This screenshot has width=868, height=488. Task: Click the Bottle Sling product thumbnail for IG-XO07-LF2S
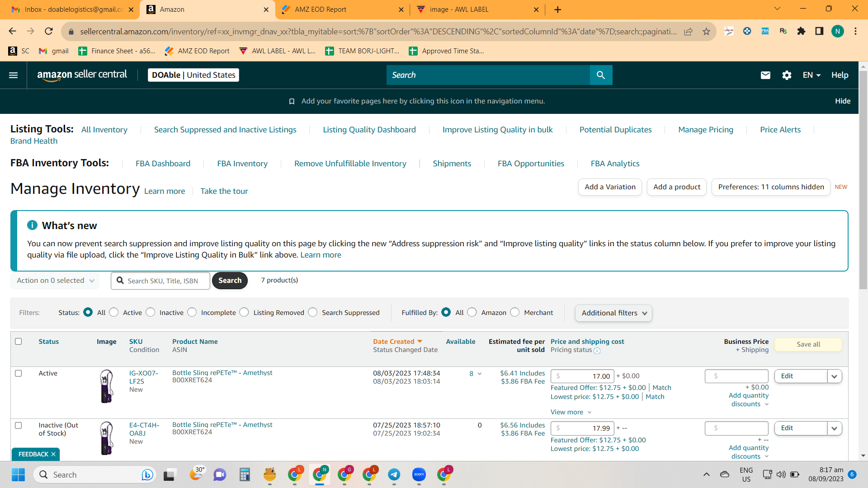coord(107,386)
